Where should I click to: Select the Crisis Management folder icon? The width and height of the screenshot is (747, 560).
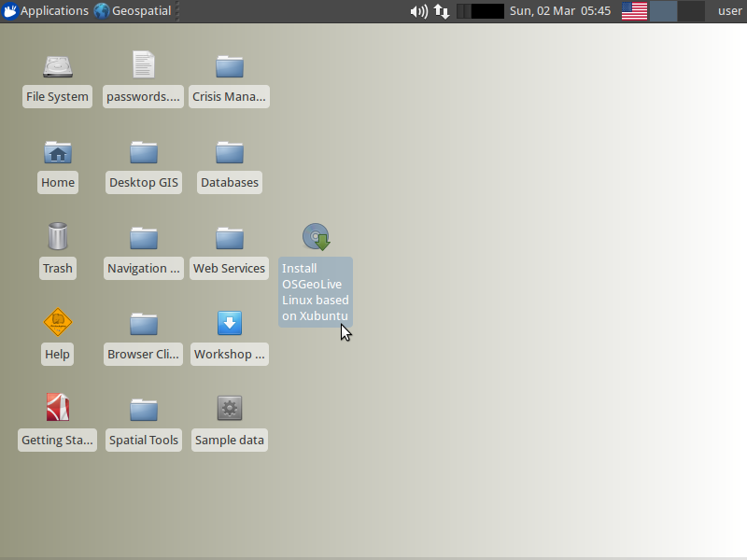pyautogui.click(x=230, y=66)
